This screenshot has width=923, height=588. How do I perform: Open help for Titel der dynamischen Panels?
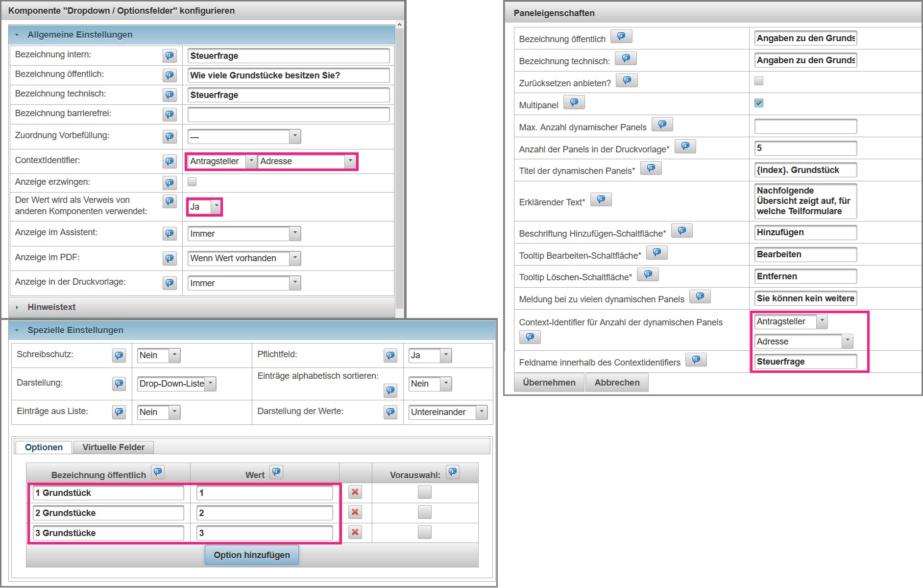tap(651, 169)
